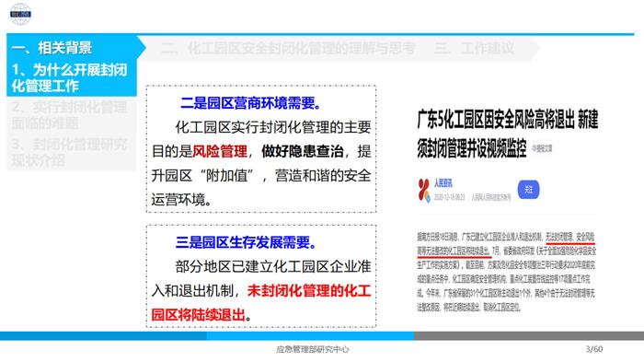
Task: Click the 3/60 page number indicator
Action: 594,349
